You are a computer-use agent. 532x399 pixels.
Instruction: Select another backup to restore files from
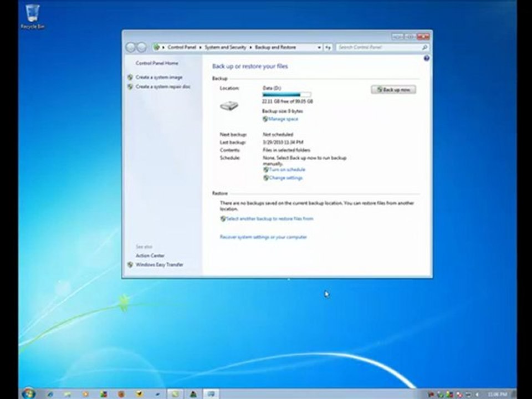(270, 219)
